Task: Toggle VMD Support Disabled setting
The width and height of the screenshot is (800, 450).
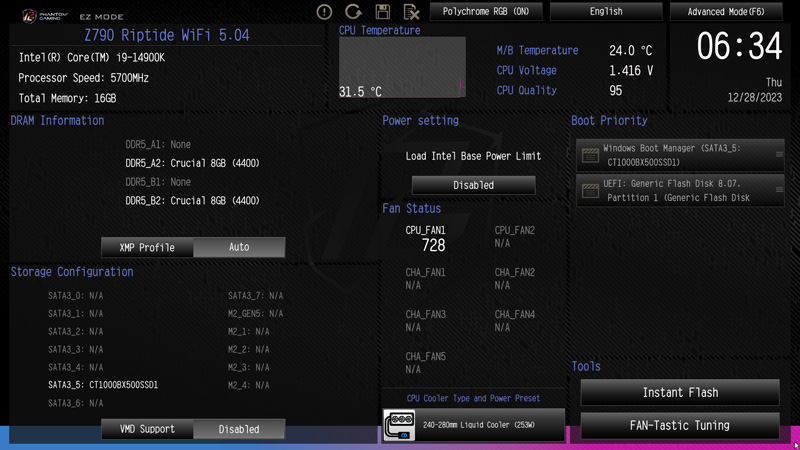Action: (x=239, y=429)
